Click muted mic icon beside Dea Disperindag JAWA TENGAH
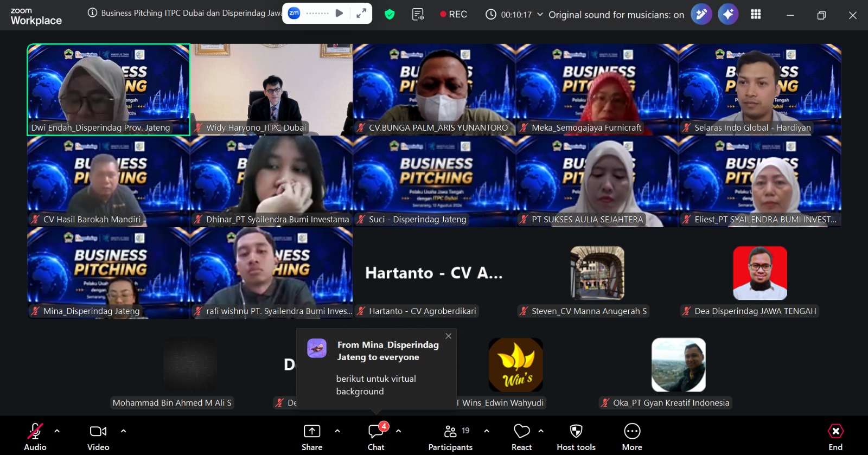Viewport: 868px width, 455px height. pos(687,311)
